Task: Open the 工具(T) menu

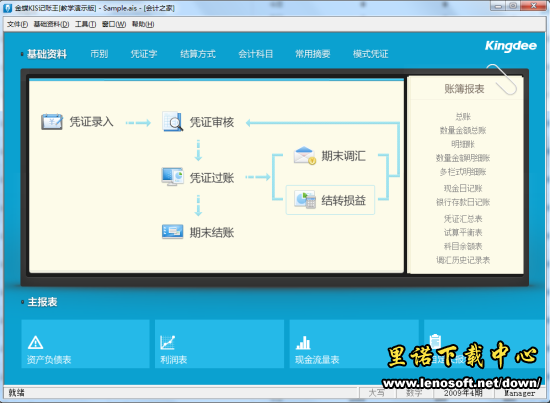Action: [85, 24]
